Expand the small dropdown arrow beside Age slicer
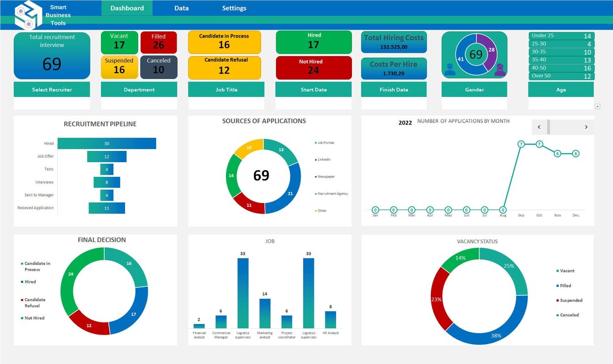The width and height of the screenshot is (613, 364). 597,105
